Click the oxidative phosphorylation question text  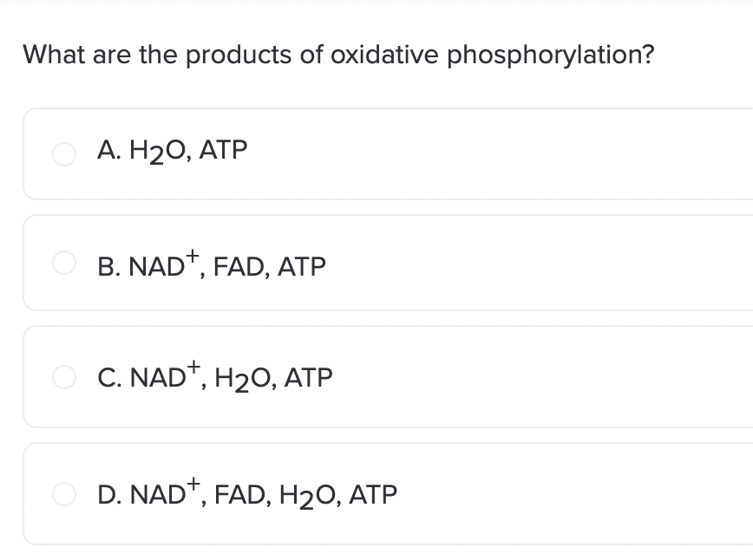coord(338,55)
